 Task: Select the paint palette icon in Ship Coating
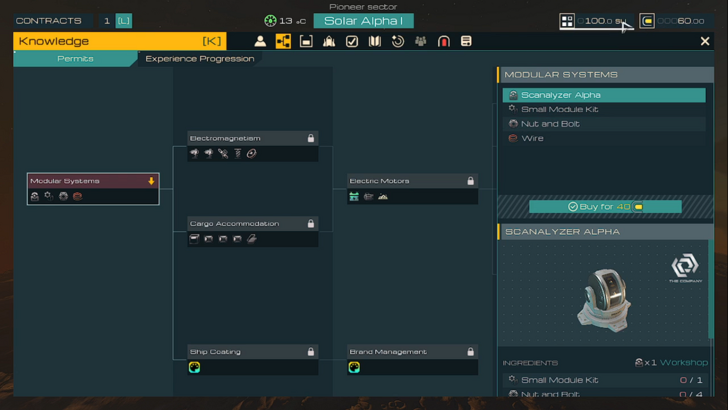point(195,367)
